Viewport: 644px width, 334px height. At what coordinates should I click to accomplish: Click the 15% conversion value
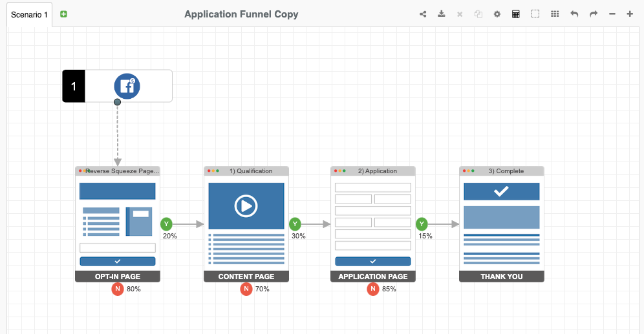(x=425, y=236)
